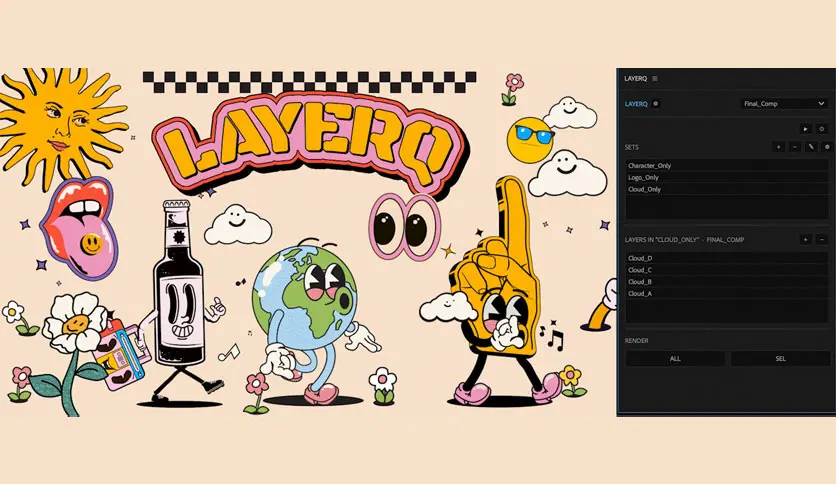Select the Character_Only set

[727, 165]
